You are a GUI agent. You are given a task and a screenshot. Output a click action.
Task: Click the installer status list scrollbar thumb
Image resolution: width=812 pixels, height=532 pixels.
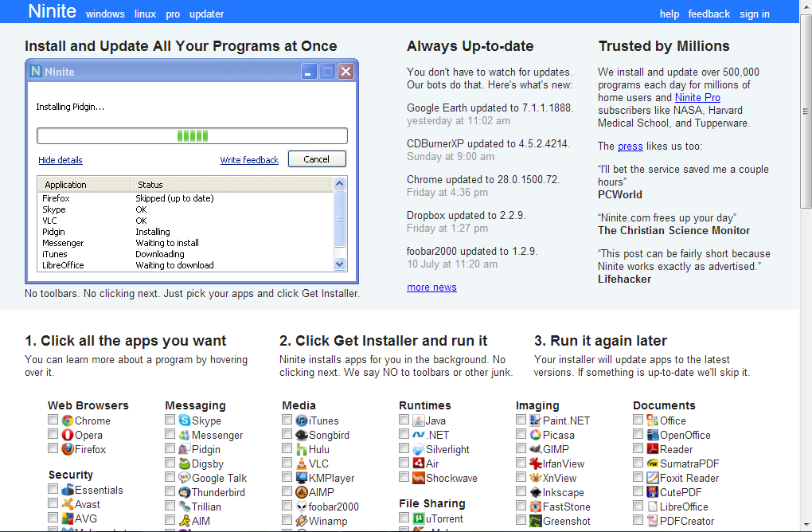[x=340, y=218]
